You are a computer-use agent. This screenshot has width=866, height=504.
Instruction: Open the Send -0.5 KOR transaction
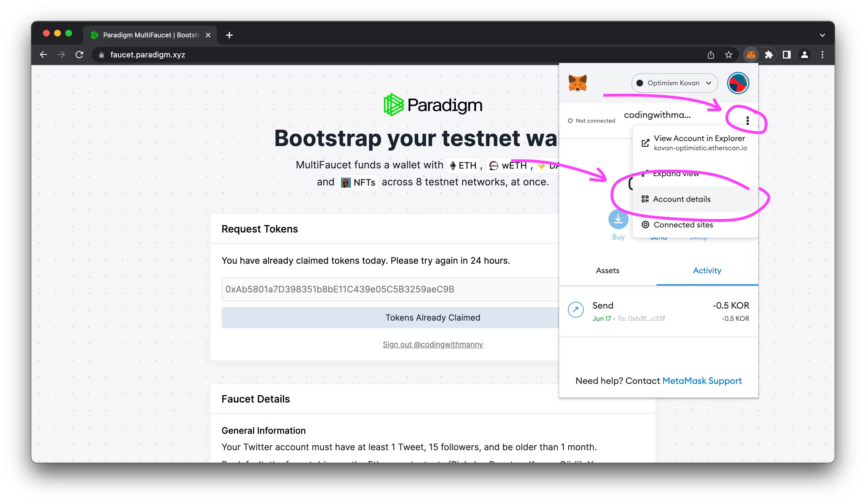[658, 311]
